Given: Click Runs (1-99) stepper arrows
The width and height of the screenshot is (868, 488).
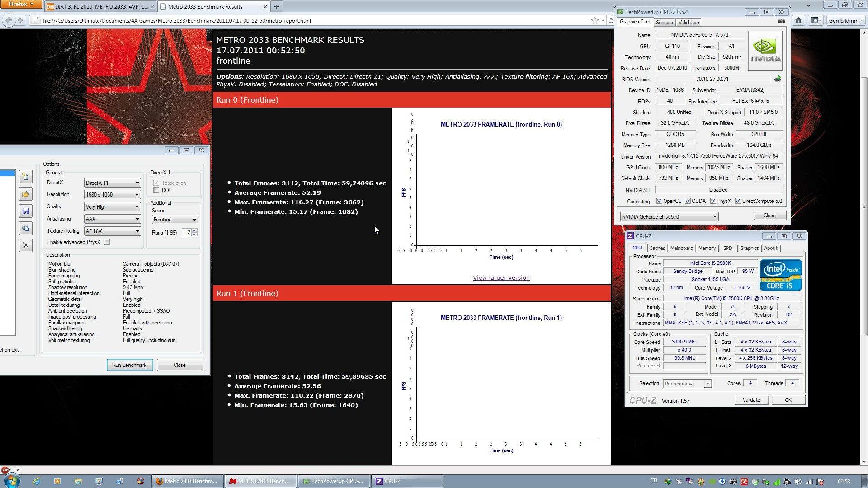Looking at the screenshot, I should pyautogui.click(x=194, y=233).
